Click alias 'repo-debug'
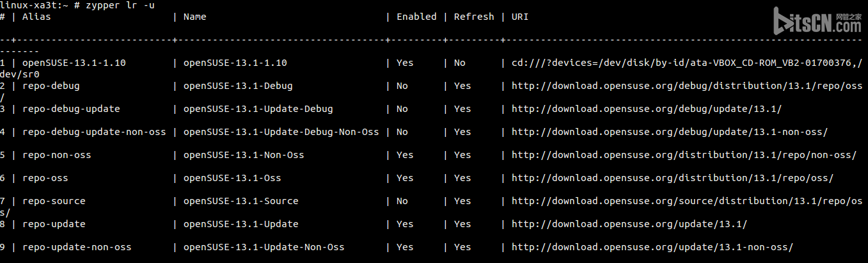Viewport: 868px width, 263px height. coord(51,86)
